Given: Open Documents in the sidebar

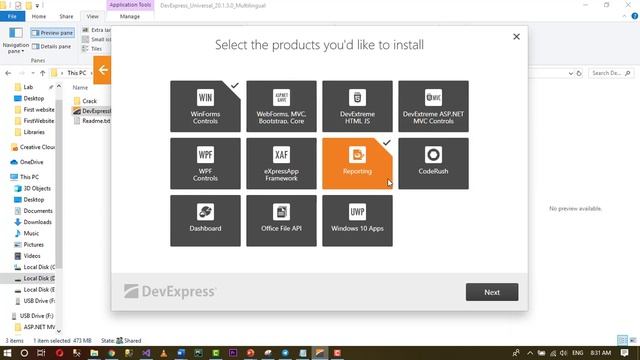Looking at the screenshot, I should (x=38, y=211).
